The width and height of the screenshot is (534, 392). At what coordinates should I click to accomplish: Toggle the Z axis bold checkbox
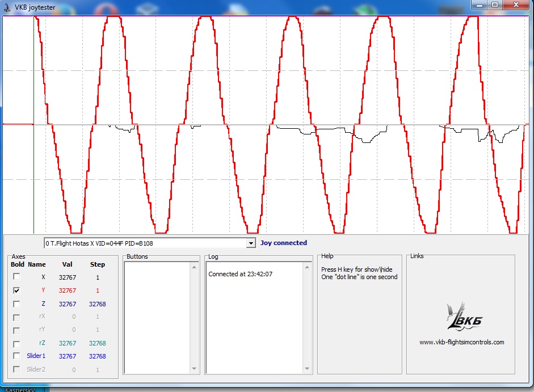[16, 304]
